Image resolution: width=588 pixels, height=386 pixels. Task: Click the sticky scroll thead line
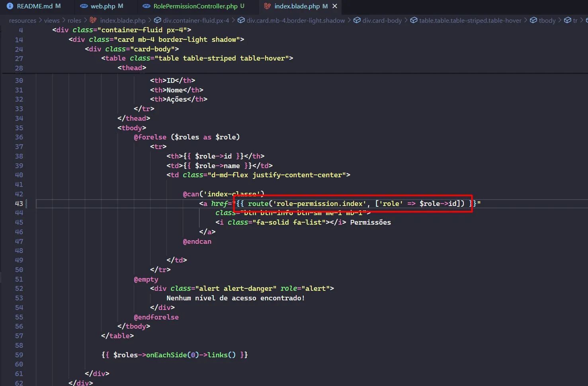[131, 68]
